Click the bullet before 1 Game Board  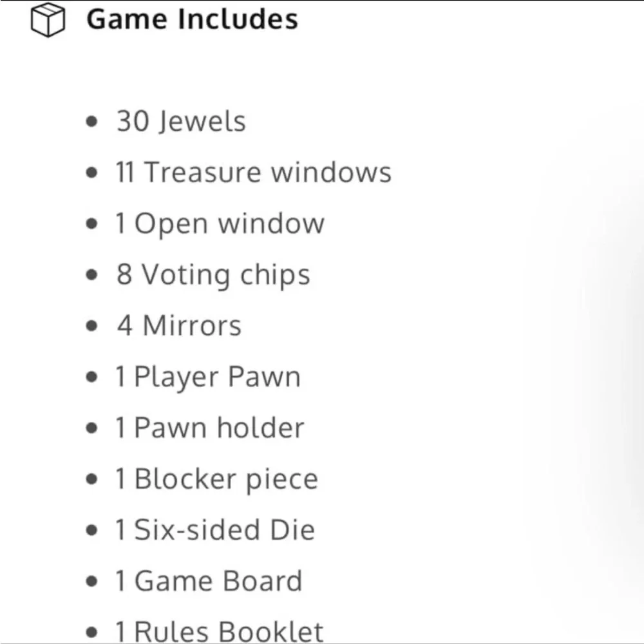click(x=92, y=581)
